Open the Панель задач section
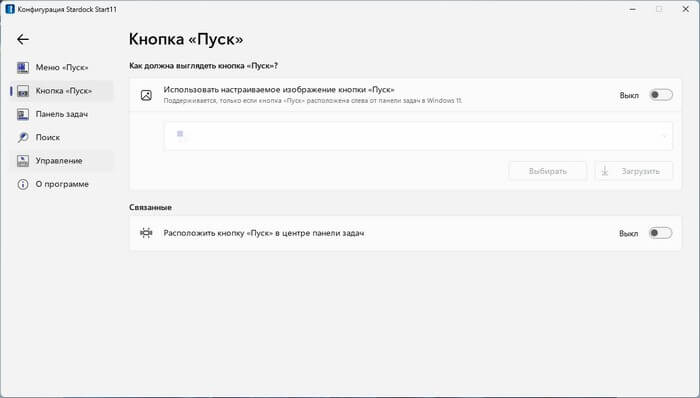The width and height of the screenshot is (700, 398). click(62, 114)
